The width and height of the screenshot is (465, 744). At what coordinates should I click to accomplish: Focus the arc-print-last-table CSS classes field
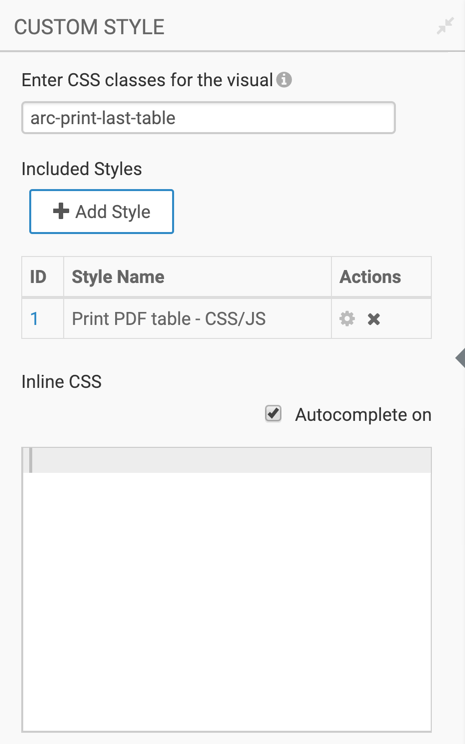coord(208,118)
